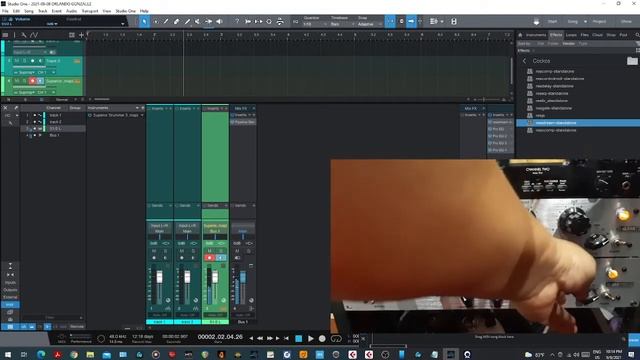Click the Bus 1 channel volume fader
Viewport: 640px width, 360px height.
click(x=243, y=278)
